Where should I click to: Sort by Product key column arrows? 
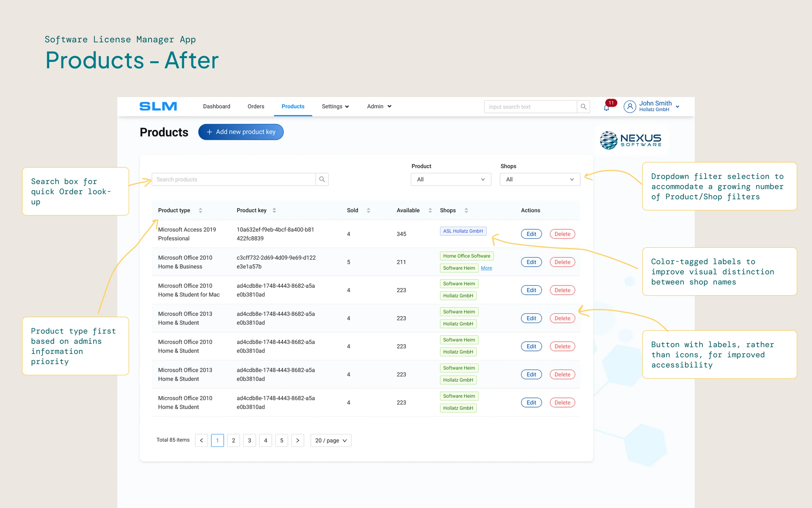point(274,210)
